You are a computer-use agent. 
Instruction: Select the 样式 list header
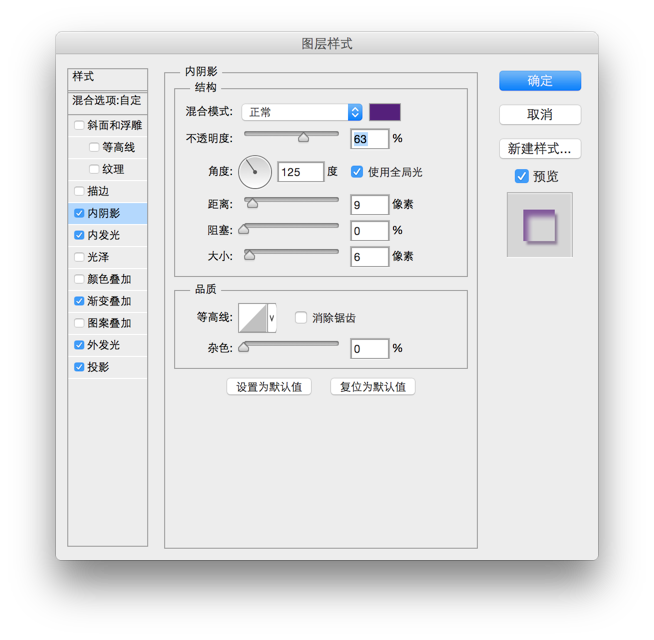coord(108,79)
